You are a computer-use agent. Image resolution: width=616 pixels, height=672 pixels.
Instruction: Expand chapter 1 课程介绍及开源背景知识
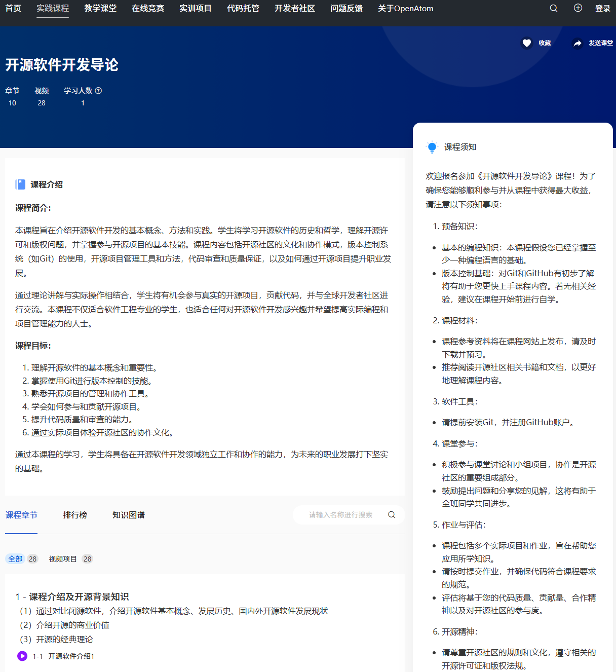72,597
